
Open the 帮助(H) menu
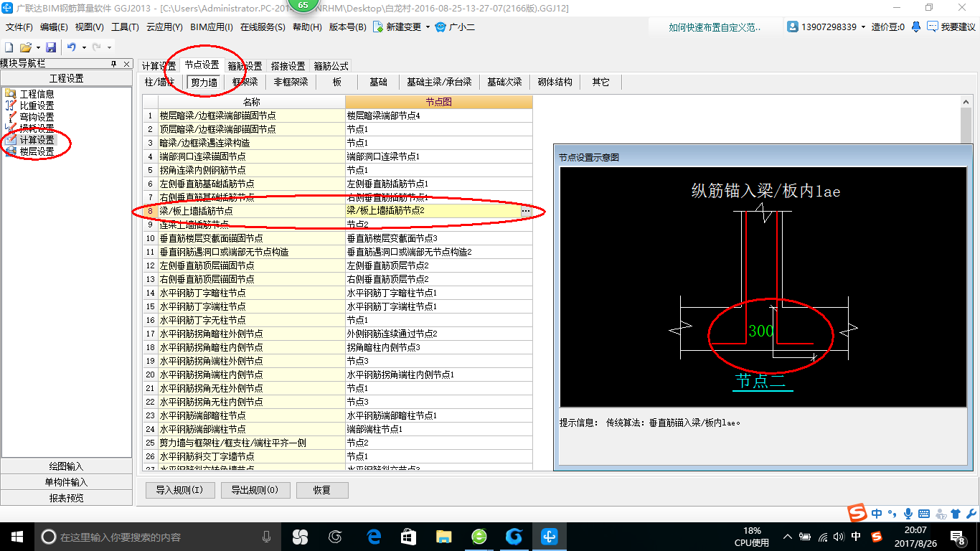tap(307, 27)
